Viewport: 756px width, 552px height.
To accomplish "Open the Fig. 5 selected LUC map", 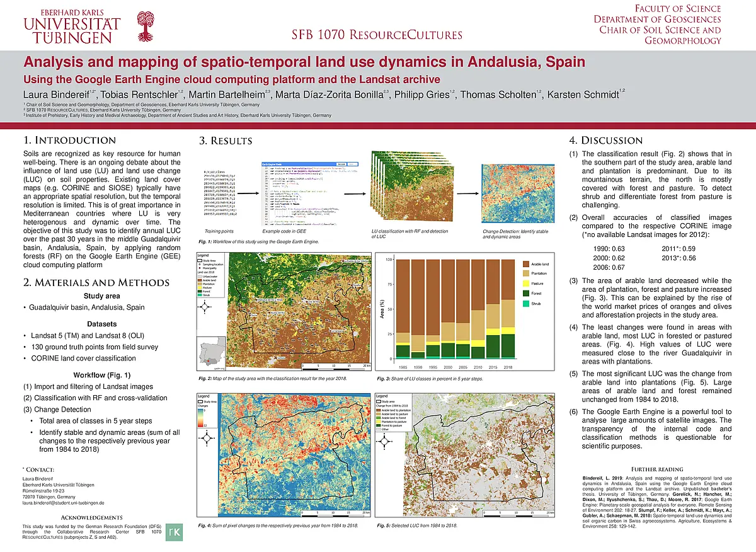I will coord(466,456).
